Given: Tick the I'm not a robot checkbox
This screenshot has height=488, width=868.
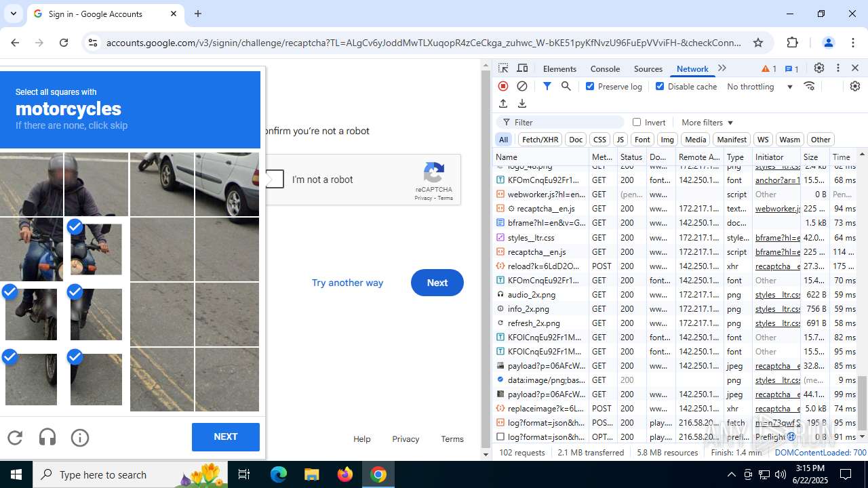Looking at the screenshot, I should (x=274, y=179).
